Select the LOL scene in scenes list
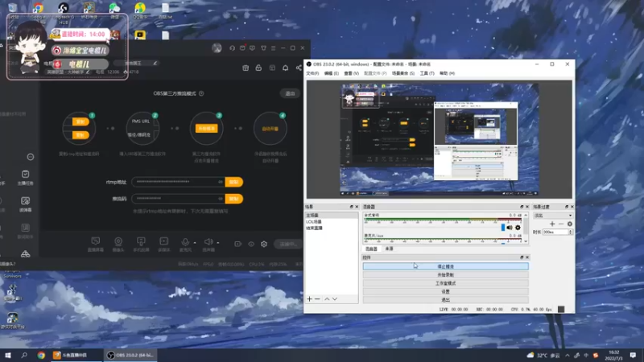 (x=332, y=222)
